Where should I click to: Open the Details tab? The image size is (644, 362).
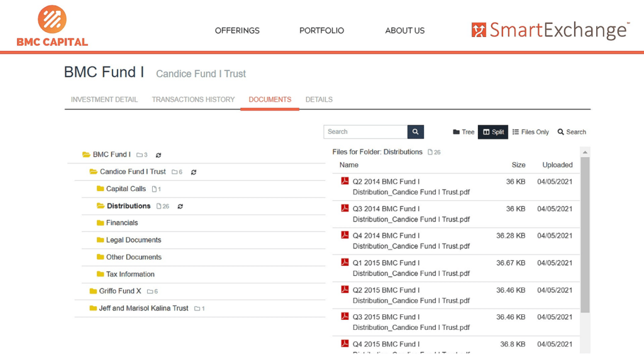click(319, 100)
